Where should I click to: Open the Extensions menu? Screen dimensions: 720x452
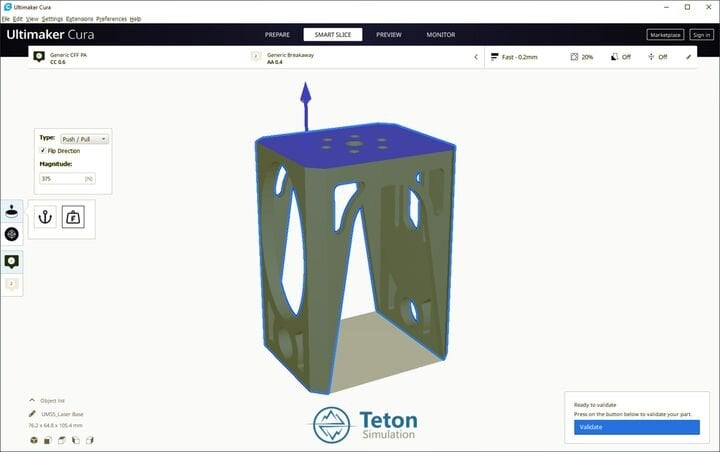79,19
